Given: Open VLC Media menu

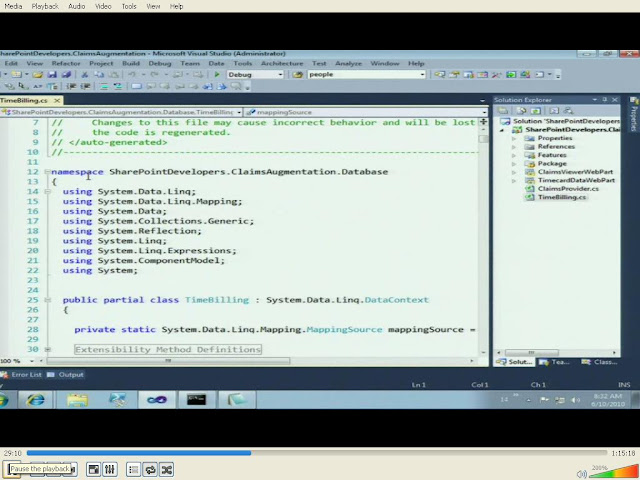Looking at the screenshot, I should point(13,6).
